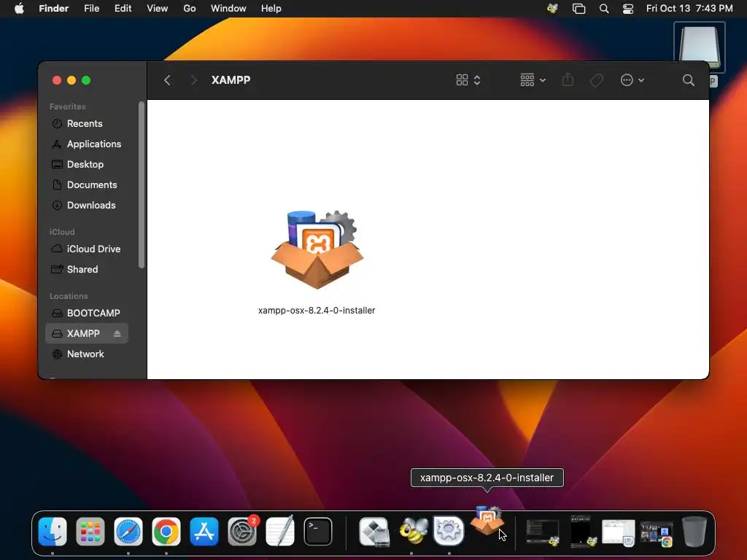Open Boot Camp Assistant in Dock
This screenshot has width=747, height=560.
point(374,531)
